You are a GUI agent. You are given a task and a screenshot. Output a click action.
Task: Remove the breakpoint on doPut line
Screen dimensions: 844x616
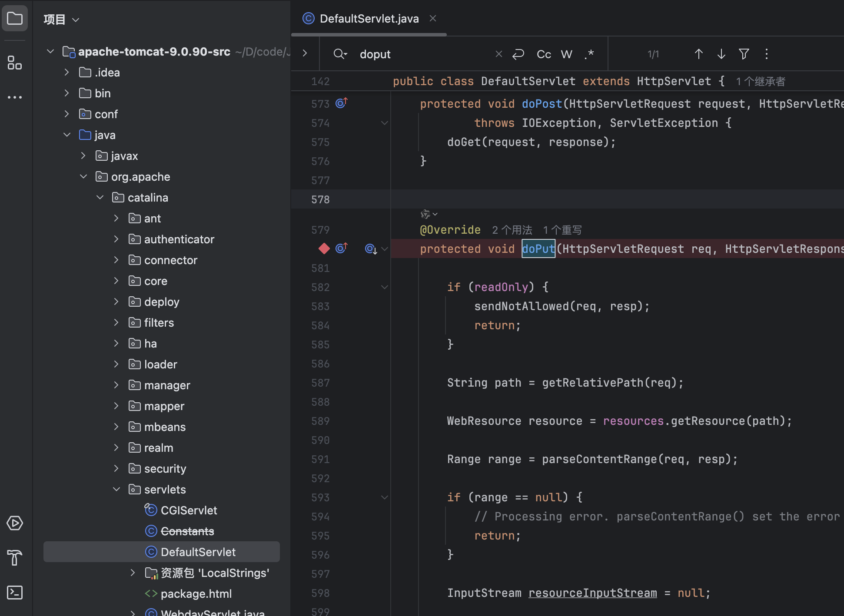pyautogui.click(x=324, y=248)
